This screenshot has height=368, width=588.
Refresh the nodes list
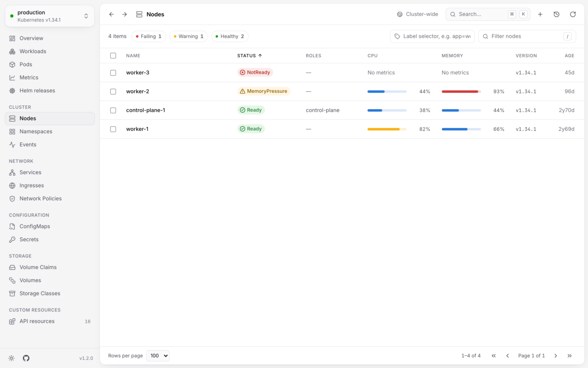pos(573,14)
